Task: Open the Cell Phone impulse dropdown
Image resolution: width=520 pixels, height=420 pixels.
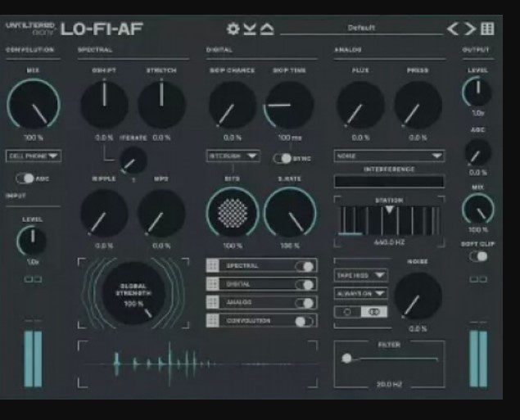Action: click(x=34, y=156)
